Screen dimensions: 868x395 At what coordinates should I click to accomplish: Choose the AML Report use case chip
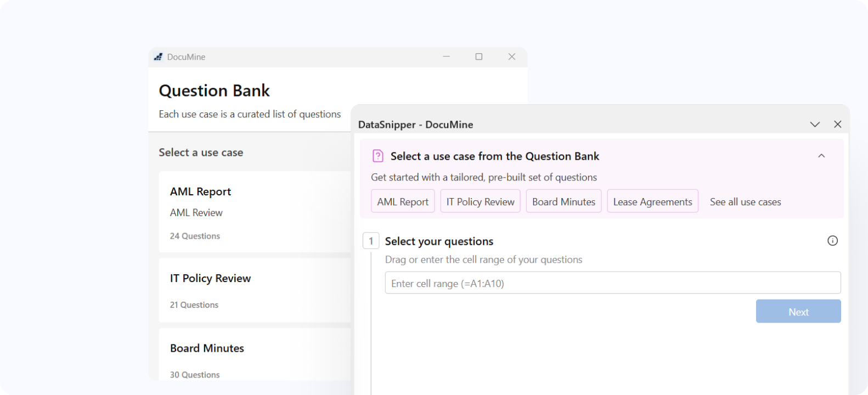point(403,201)
